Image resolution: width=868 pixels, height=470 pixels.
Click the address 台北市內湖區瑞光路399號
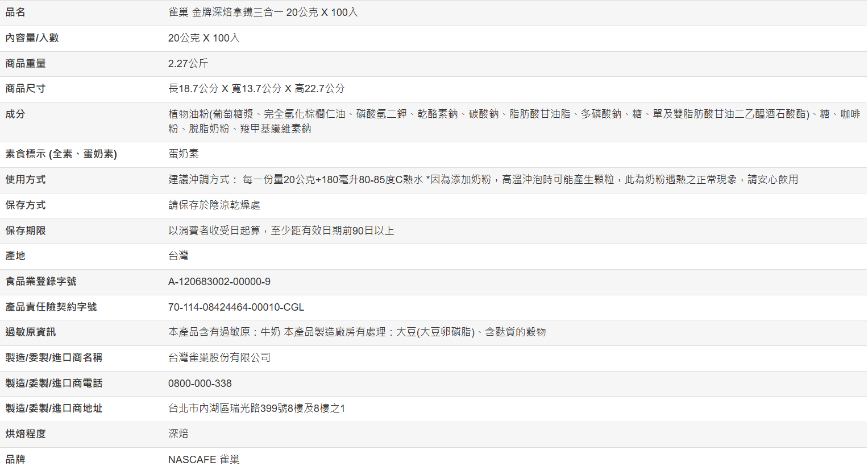[x=256, y=409]
